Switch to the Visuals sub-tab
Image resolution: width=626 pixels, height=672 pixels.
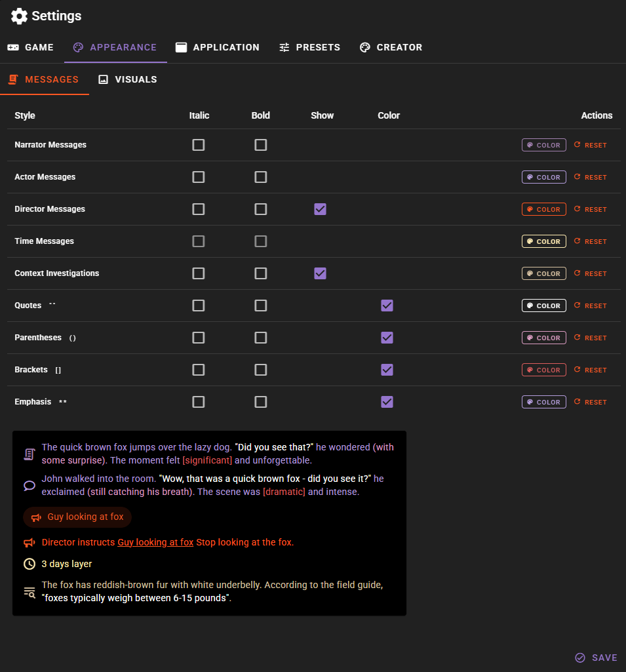click(128, 79)
